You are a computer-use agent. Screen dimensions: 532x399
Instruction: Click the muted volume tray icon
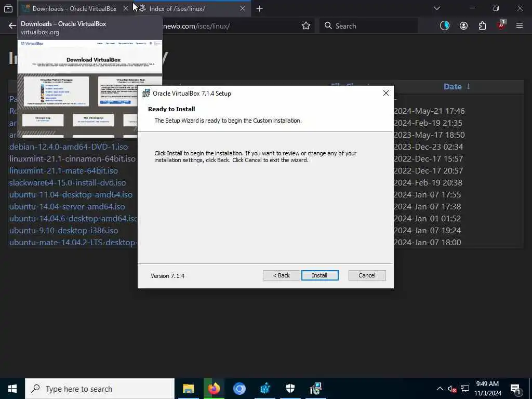pyautogui.click(x=452, y=389)
